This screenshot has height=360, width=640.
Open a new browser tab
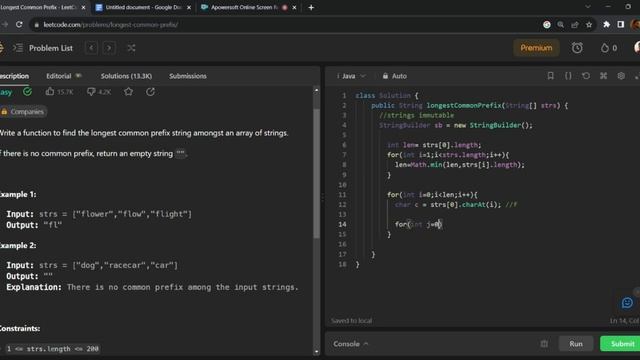coord(311,7)
